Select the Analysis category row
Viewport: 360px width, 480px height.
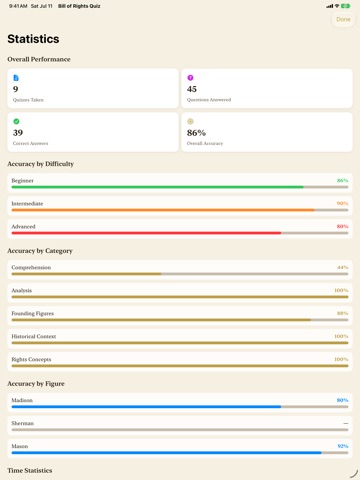click(180, 293)
